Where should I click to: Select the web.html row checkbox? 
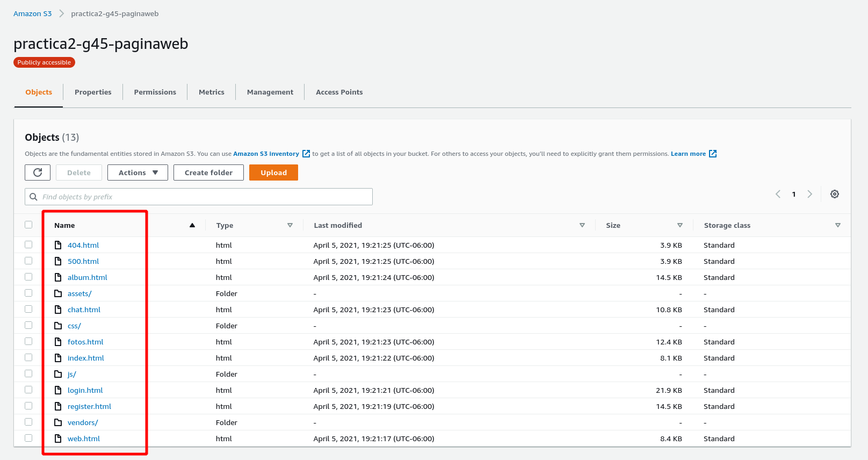click(x=28, y=438)
